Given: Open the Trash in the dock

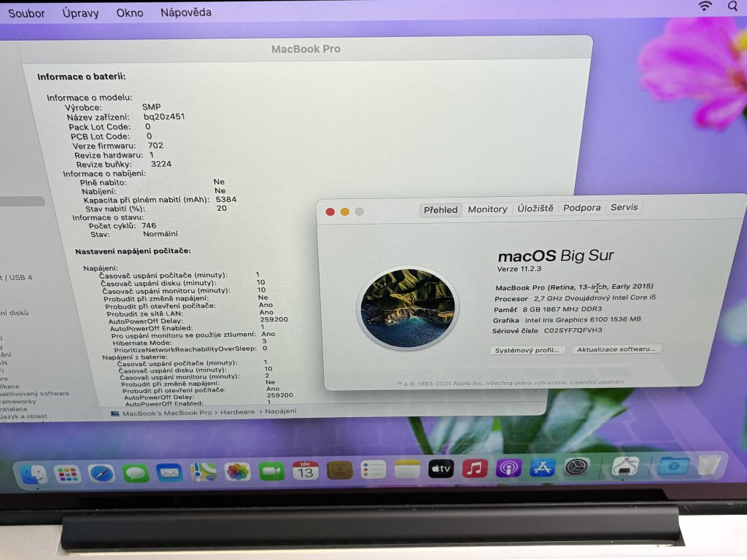Looking at the screenshot, I should (x=709, y=464).
